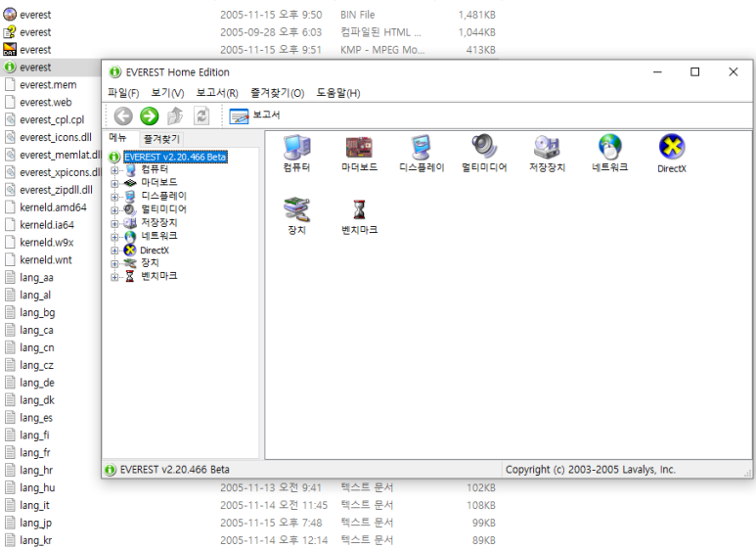This screenshot has height=549, width=756.
Task: Open the 보고서(R) menu
Action: pos(217,93)
